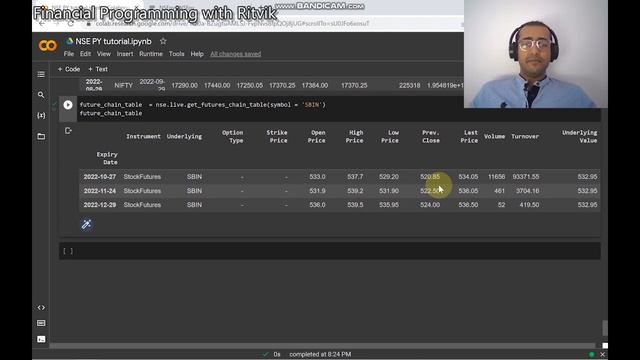Open the code snippets icon
This screenshot has width=640, height=360.
pyautogui.click(x=41, y=308)
